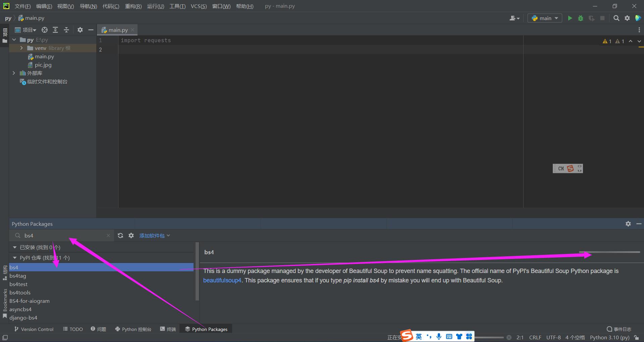644x342 pixels.
Task: Toggle the Project side stripe button
Action: coord(5,36)
